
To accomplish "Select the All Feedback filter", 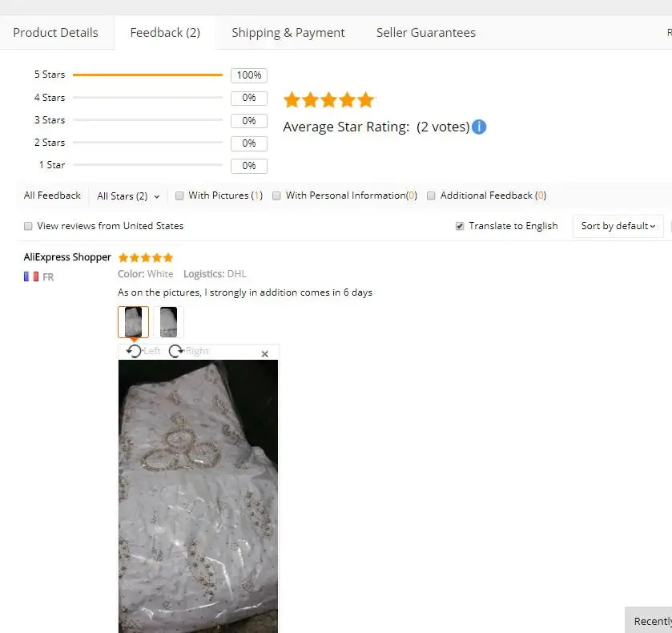I will tap(52, 196).
